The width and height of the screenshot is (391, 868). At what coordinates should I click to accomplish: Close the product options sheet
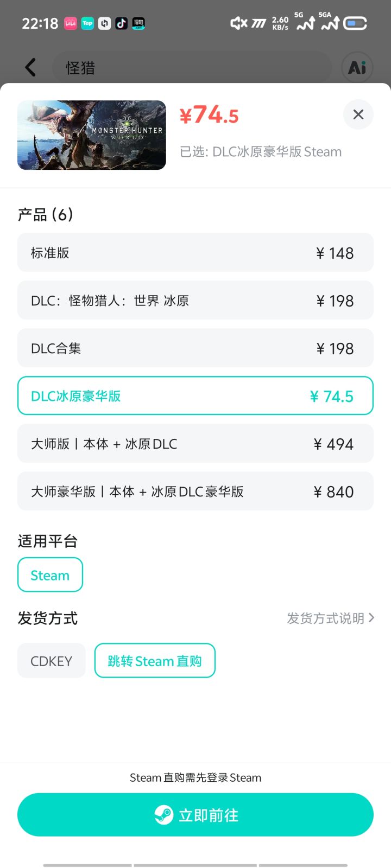pyautogui.click(x=358, y=114)
